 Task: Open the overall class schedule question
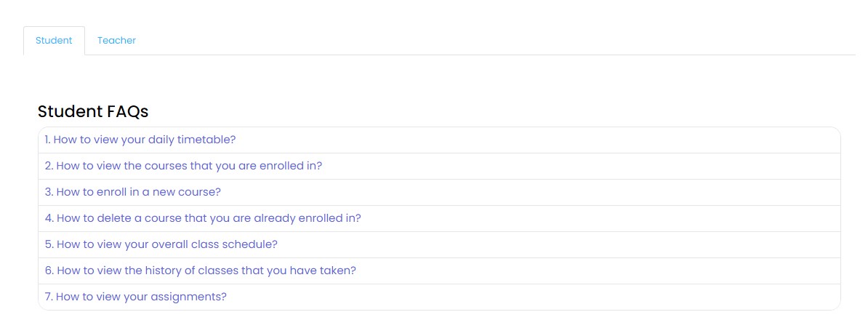pos(161,244)
